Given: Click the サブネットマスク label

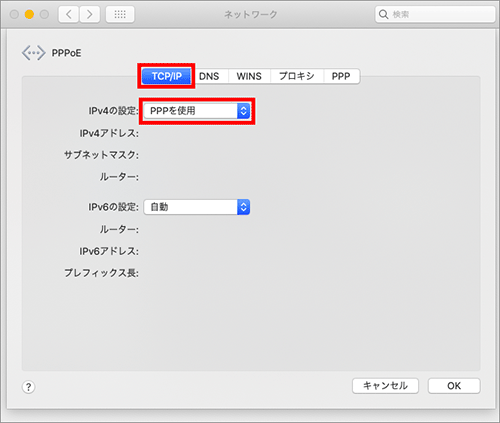Looking at the screenshot, I should tap(101, 155).
